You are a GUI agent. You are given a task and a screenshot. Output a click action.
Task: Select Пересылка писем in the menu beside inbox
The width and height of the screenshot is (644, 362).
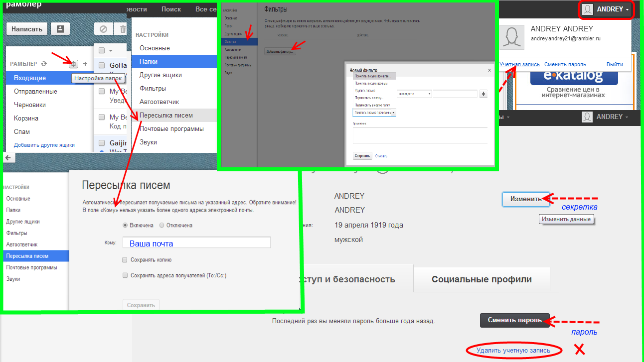point(174,115)
